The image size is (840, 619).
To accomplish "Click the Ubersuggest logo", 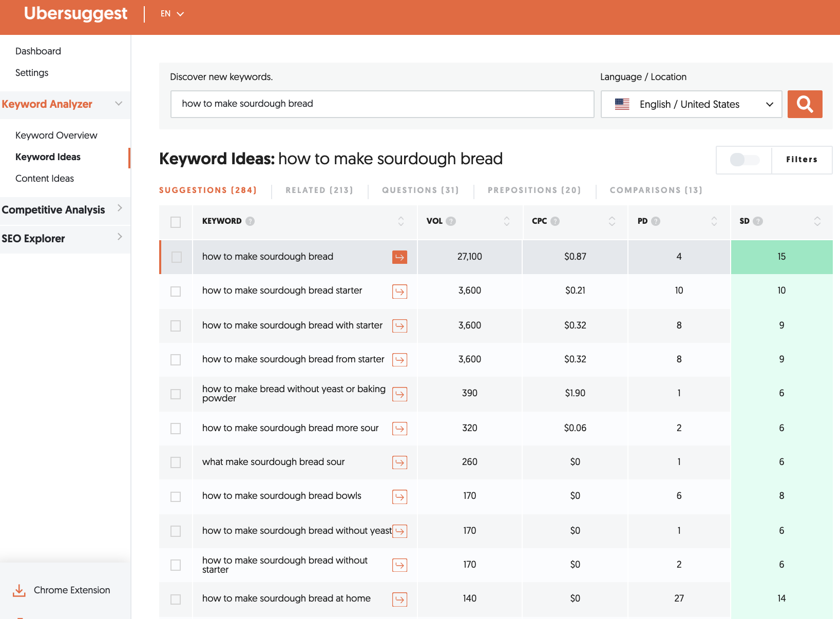I will tap(75, 14).
